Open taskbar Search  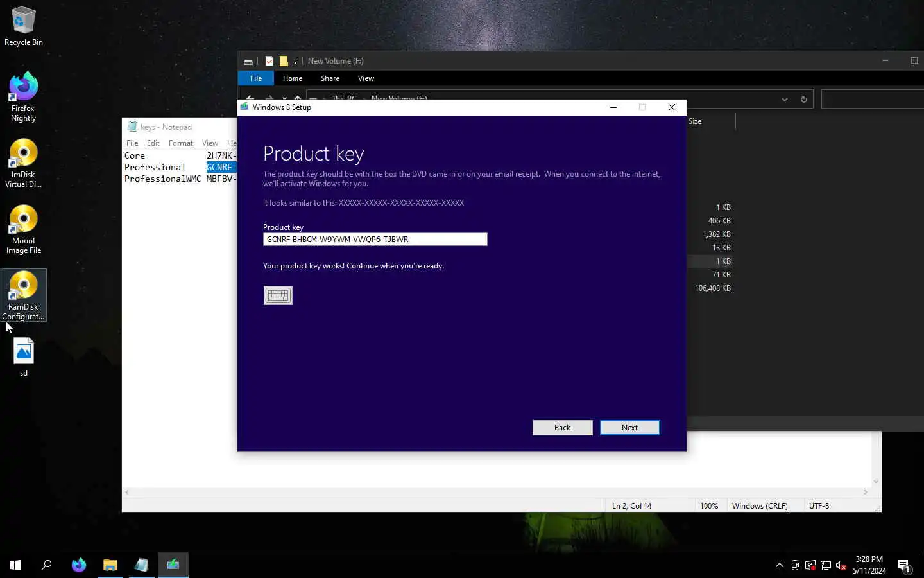click(46, 565)
